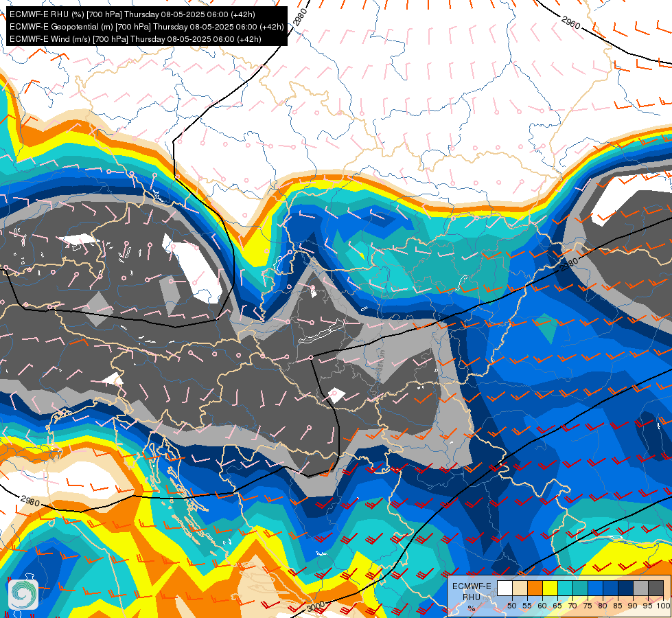Screen dimensions: 672x618
Task: Select the ECMWF-E RHU (%) title line
Action: click(x=132, y=14)
